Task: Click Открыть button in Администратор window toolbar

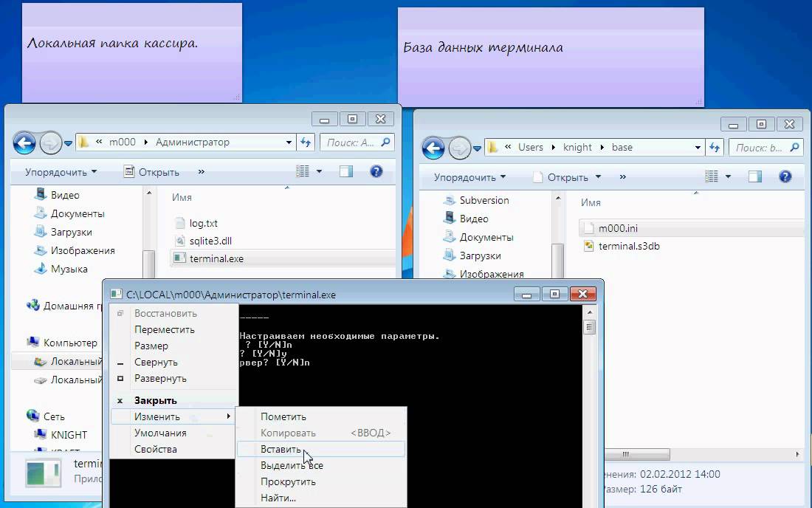Action: (152, 172)
